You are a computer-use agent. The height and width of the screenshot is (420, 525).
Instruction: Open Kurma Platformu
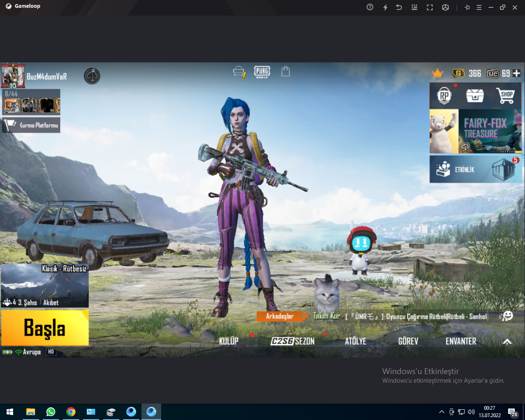[32, 125]
